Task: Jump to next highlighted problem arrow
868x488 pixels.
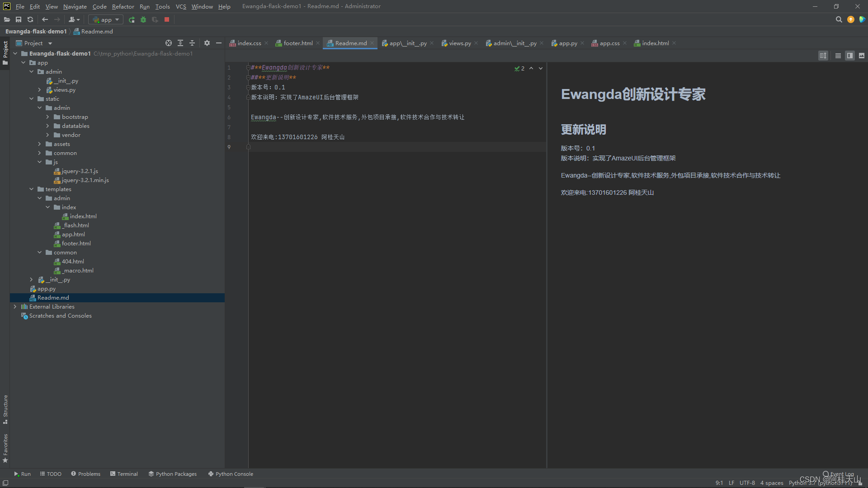Action: tap(540, 68)
